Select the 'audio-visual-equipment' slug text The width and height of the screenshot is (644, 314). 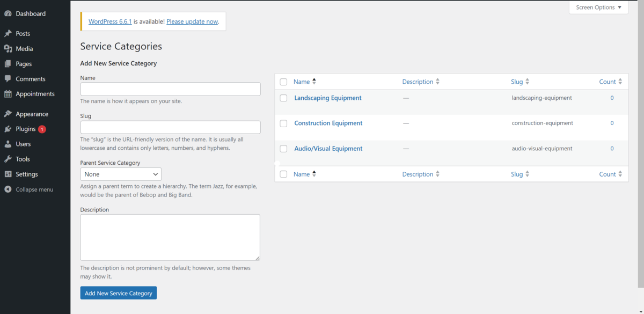tap(542, 148)
